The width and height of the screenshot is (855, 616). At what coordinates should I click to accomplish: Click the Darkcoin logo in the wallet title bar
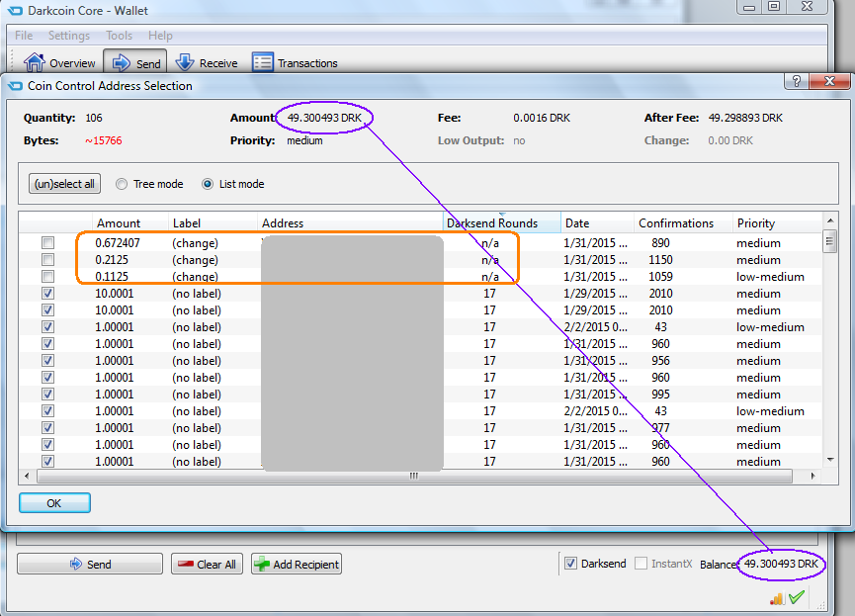pyautogui.click(x=15, y=10)
